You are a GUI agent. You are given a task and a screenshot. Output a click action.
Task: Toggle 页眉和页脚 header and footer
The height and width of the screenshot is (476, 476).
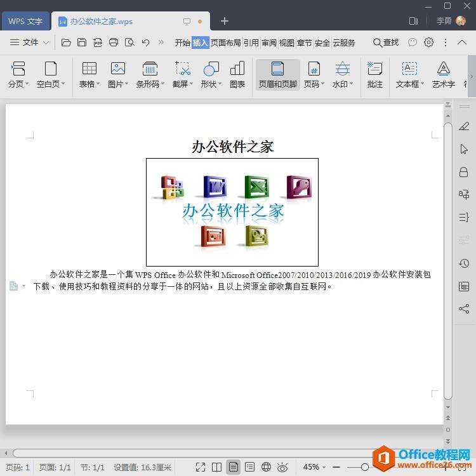pos(277,75)
